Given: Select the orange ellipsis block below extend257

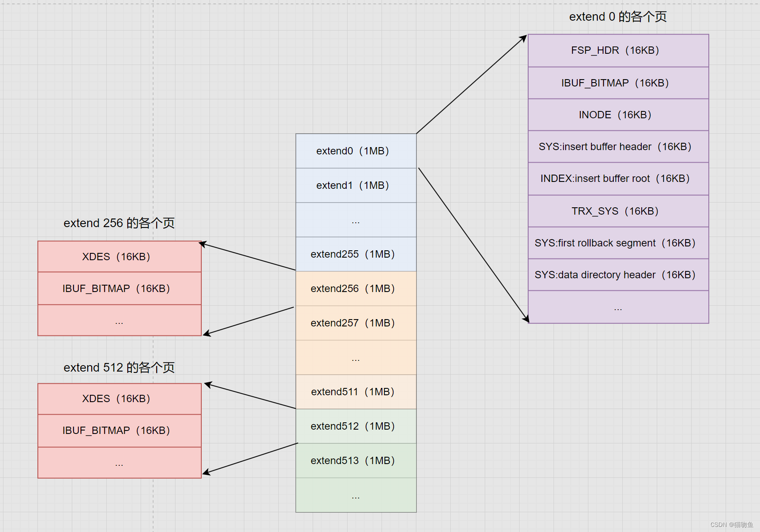Looking at the screenshot, I should tap(356, 357).
